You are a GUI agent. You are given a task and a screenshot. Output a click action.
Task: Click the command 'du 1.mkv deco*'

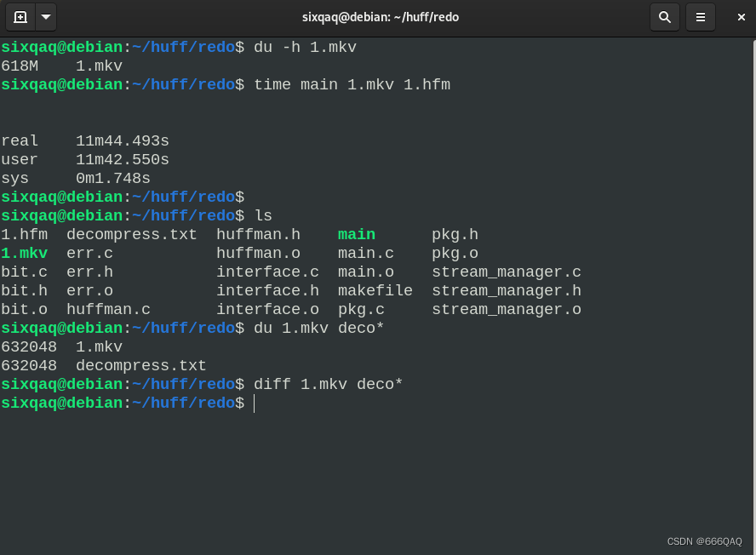pyautogui.click(x=318, y=329)
